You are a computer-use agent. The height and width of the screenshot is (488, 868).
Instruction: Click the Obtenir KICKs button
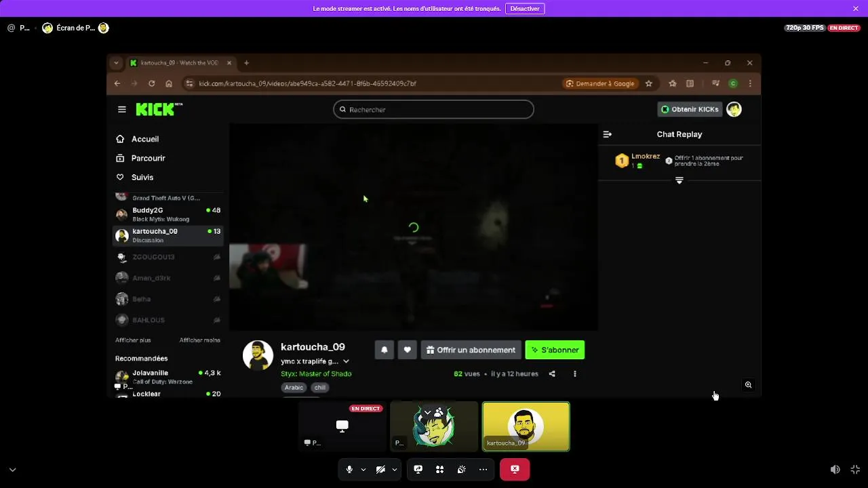[x=690, y=109]
